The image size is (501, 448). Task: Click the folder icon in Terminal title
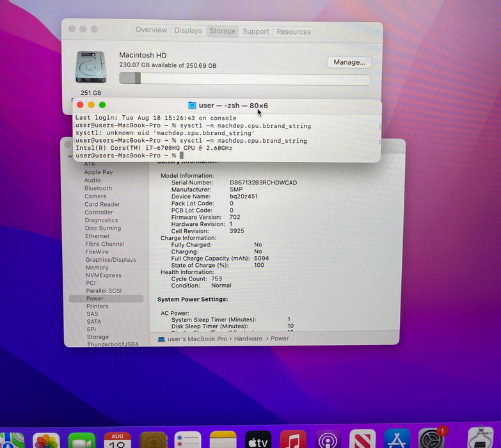coord(192,105)
